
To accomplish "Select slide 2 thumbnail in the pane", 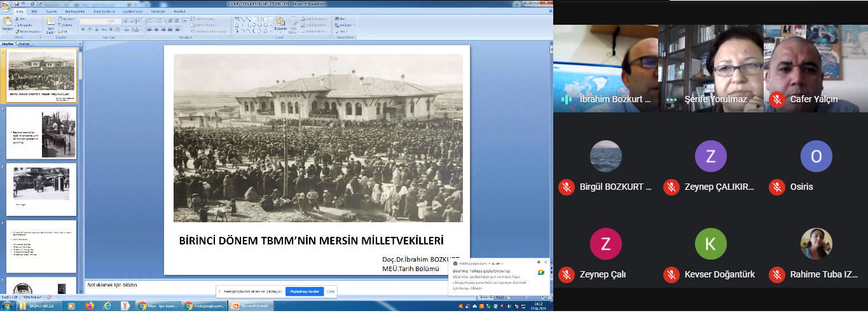I will point(41,132).
